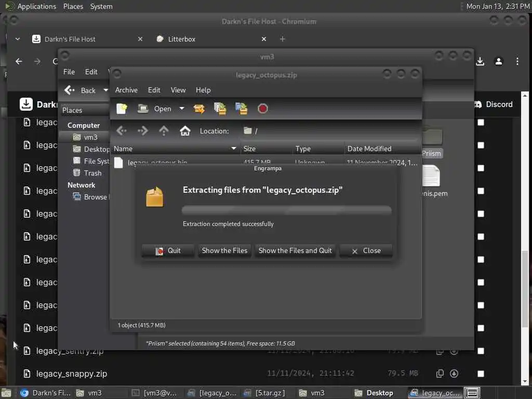The height and width of the screenshot is (399, 532).
Task: Click the add files toolbar icon
Action: coord(220,109)
